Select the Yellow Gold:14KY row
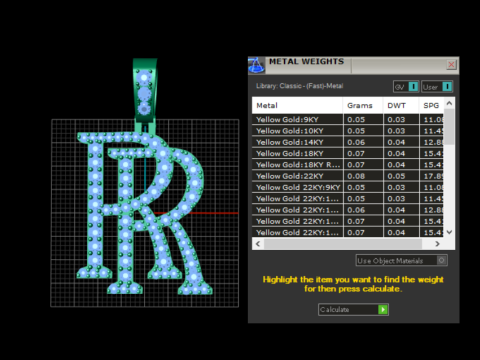Image resolution: width=480 pixels, height=360 pixels. coord(348,142)
